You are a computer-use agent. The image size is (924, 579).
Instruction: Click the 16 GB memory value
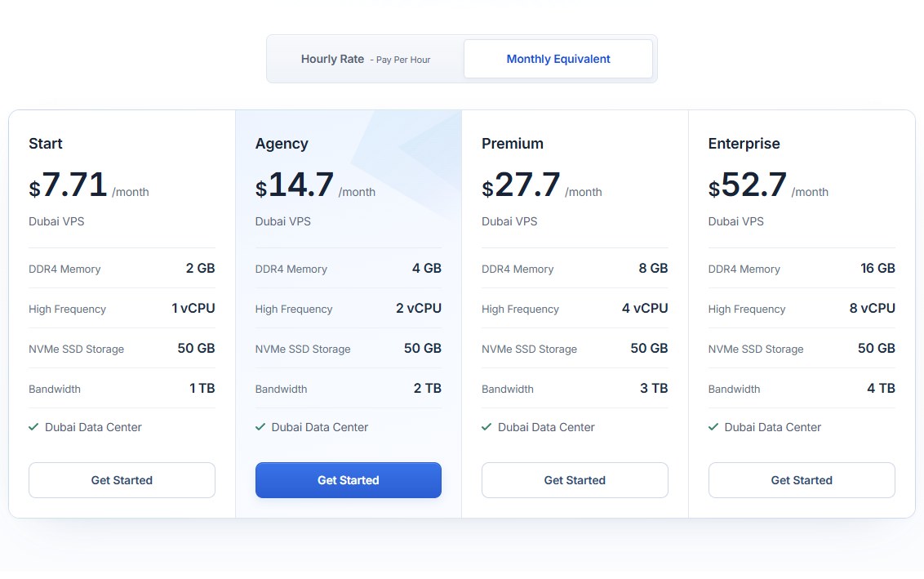point(877,269)
